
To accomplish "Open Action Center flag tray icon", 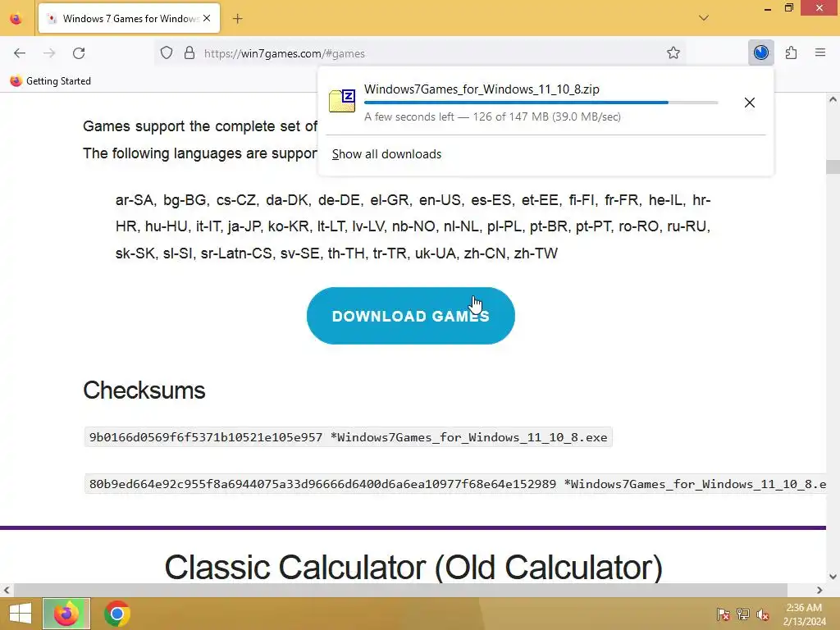I will click(x=723, y=614).
